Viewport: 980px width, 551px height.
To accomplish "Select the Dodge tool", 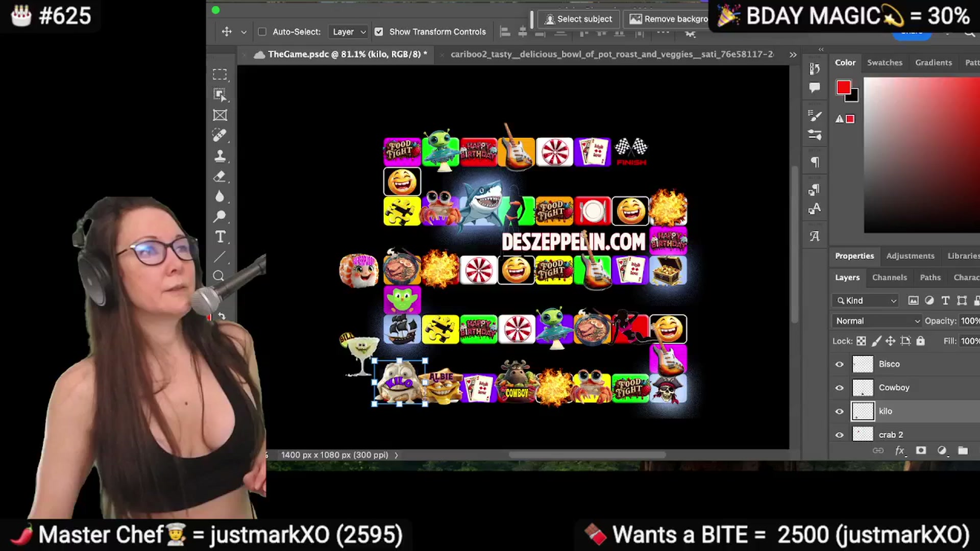I will click(x=220, y=217).
